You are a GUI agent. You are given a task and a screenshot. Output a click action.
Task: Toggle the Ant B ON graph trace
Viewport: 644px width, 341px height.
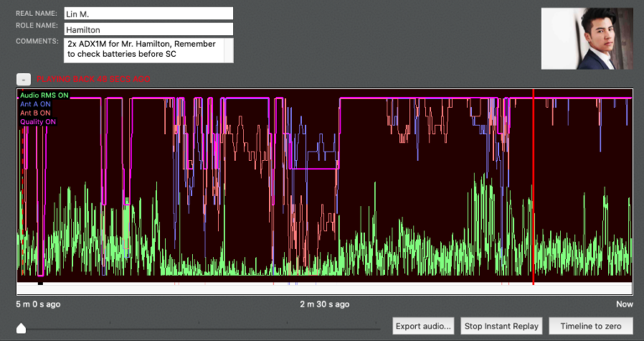point(35,112)
